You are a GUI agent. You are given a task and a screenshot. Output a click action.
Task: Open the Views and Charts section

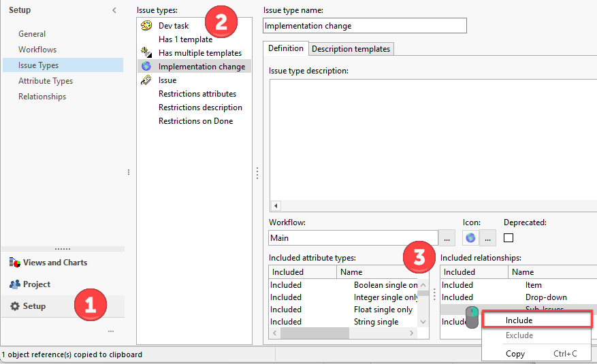(63, 263)
